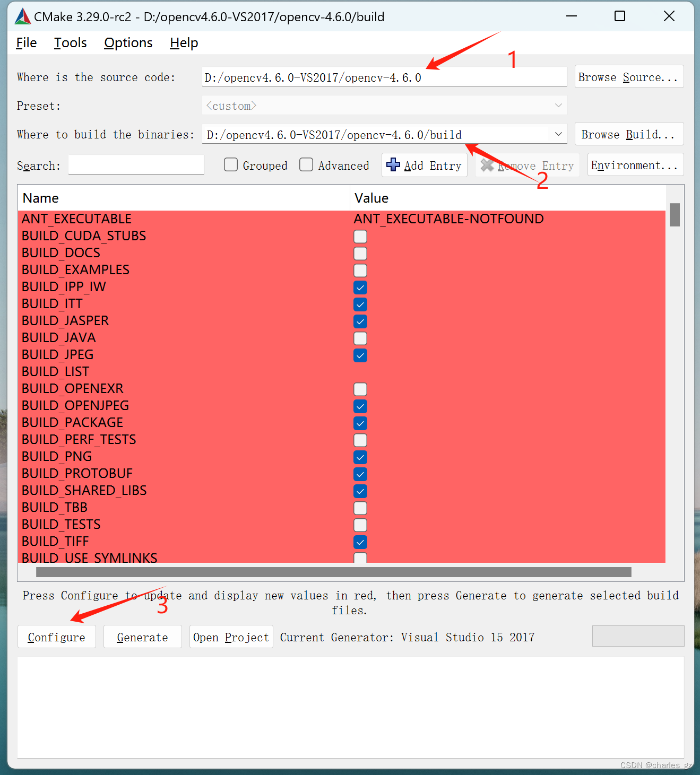
Task: Select the BUILD_SHARED_LIBS name cell
Action: [84, 490]
